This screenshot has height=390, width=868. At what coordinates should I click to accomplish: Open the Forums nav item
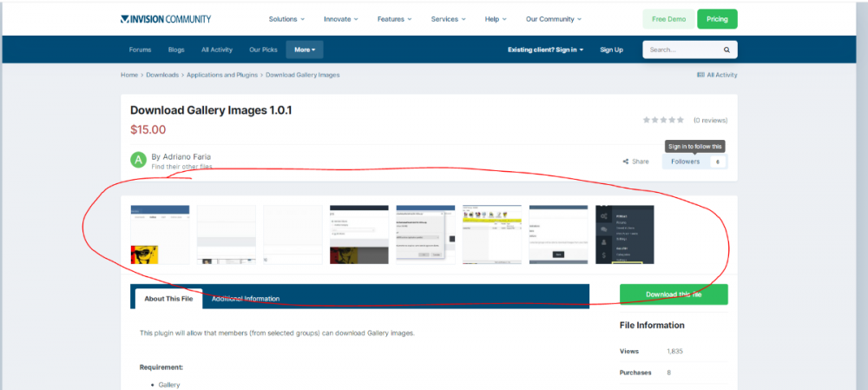tap(140, 50)
